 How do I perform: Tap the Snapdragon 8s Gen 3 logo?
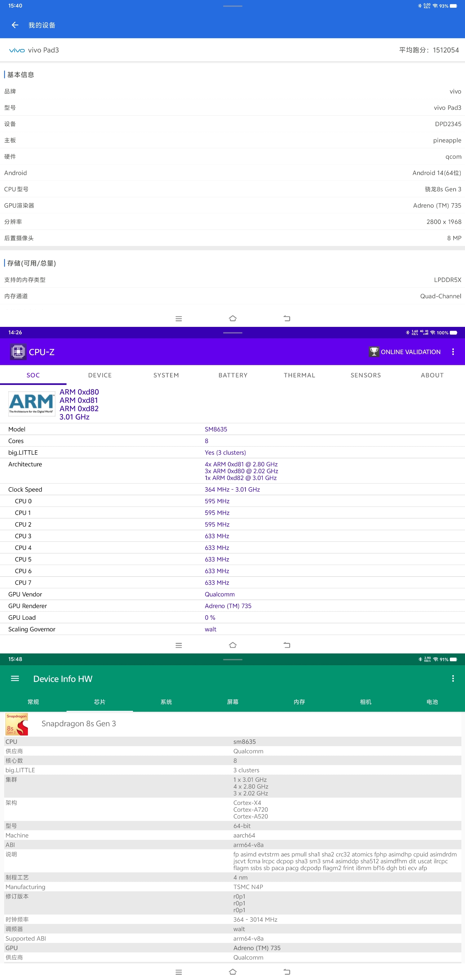click(x=17, y=724)
